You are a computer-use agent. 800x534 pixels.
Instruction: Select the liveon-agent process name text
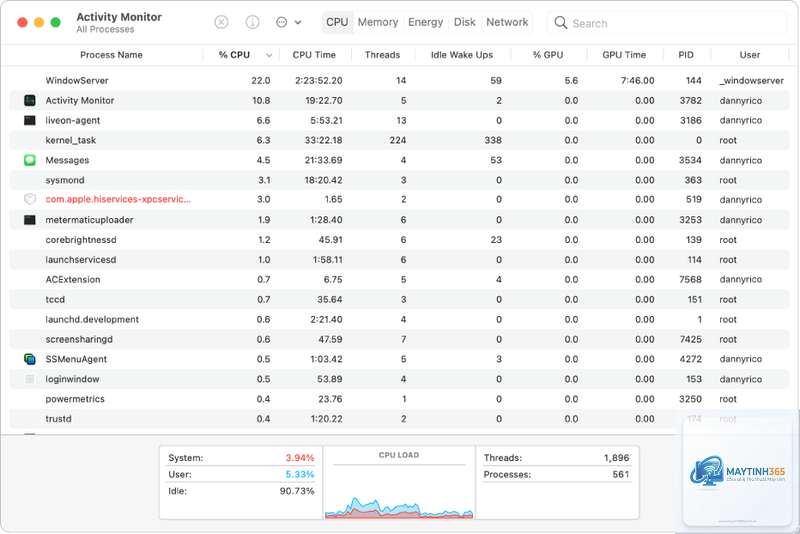(72, 120)
